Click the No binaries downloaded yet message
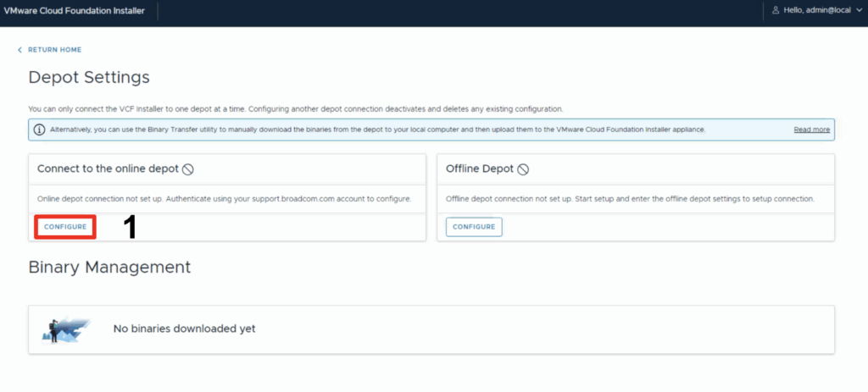Viewport: 868px width, 392px height. pos(184,329)
